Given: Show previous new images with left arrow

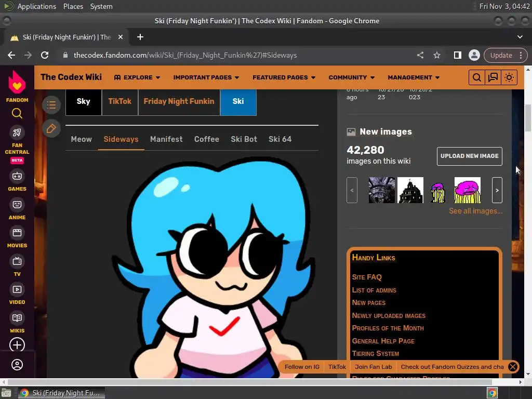Looking at the screenshot, I should [352, 190].
